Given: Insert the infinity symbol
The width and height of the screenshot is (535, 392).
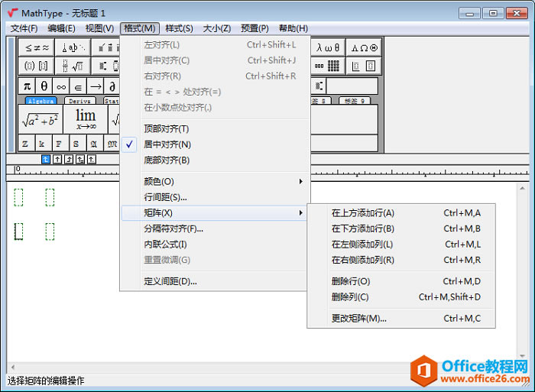Looking at the screenshot, I should pyautogui.click(x=61, y=86).
